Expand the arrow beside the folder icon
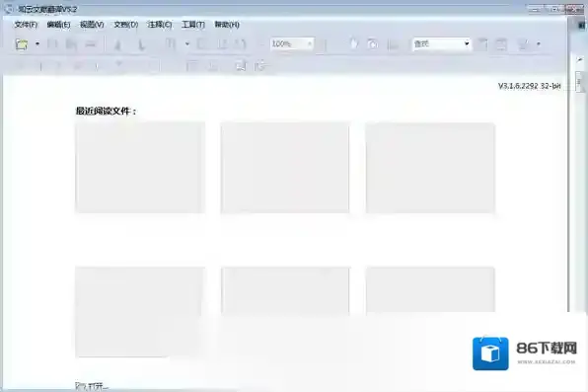This screenshot has height=392, width=588. (x=37, y=44)
